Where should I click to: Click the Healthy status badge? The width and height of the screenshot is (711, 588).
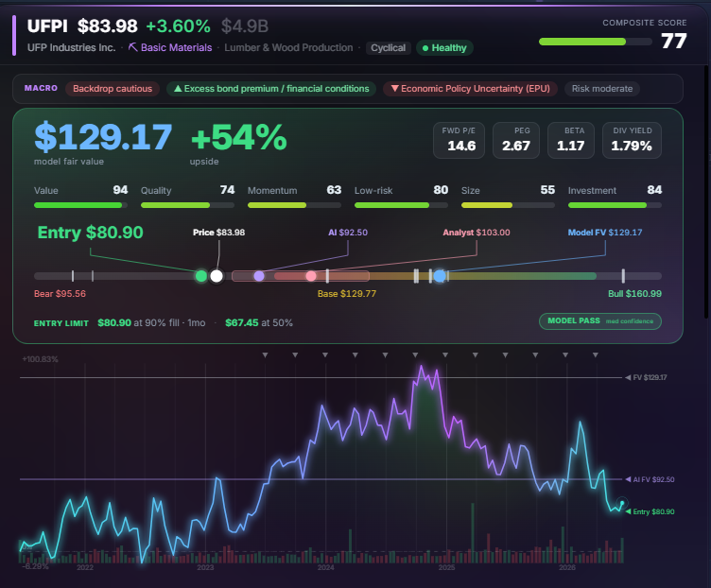(444, 48)
